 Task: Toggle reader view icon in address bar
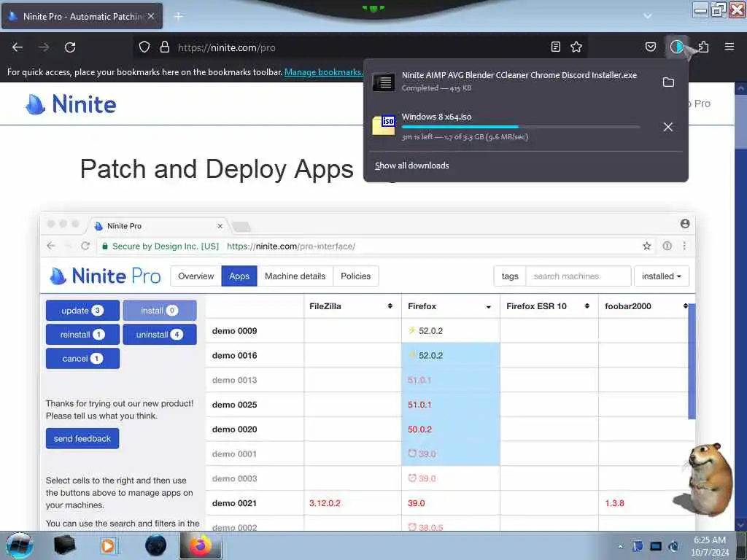555,47
